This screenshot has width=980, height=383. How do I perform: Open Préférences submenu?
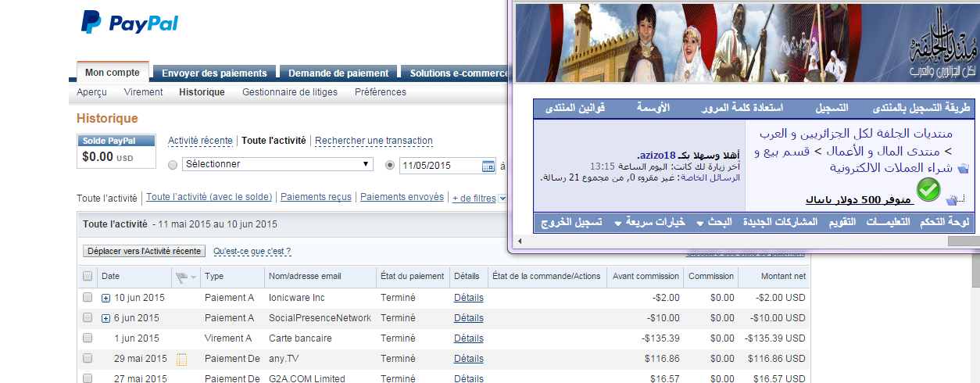pos(381,92)
